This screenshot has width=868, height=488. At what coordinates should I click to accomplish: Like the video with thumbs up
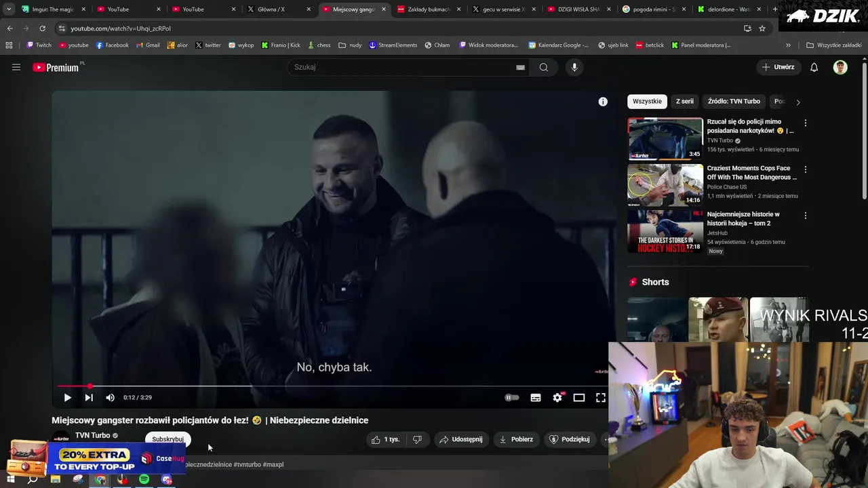point(385,439)
